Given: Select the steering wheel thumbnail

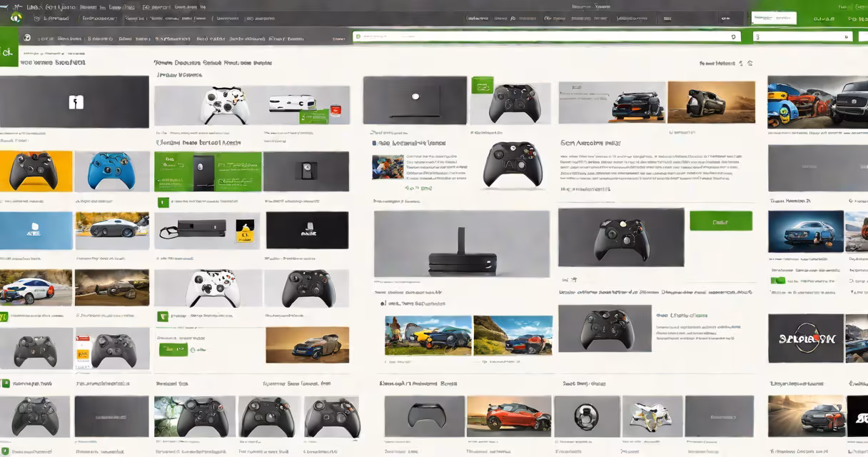Looking at the screenshot, I should (587, 416).
